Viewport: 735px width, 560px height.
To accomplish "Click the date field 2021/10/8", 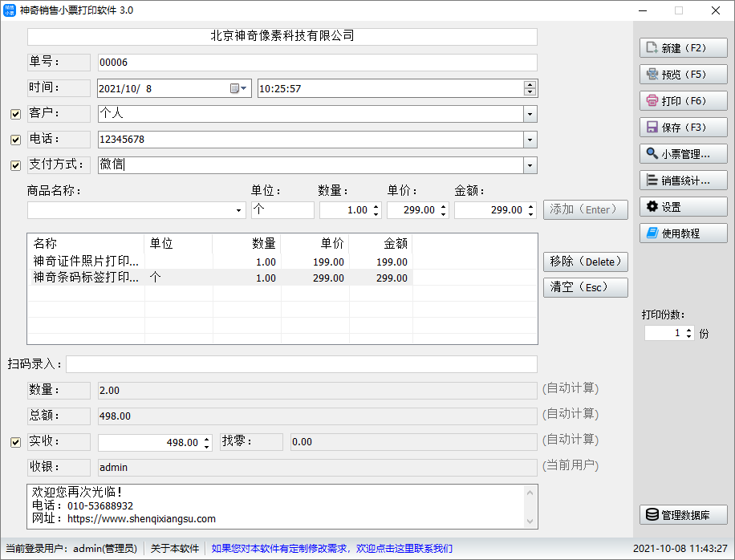I will click(174, 88).
